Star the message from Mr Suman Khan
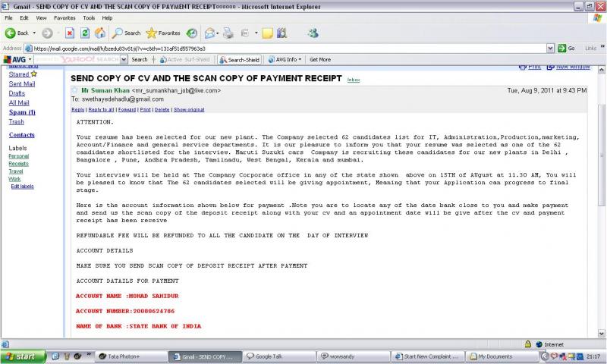The width and height of the screenshot is (607, 364). click(x=74, y=90)
